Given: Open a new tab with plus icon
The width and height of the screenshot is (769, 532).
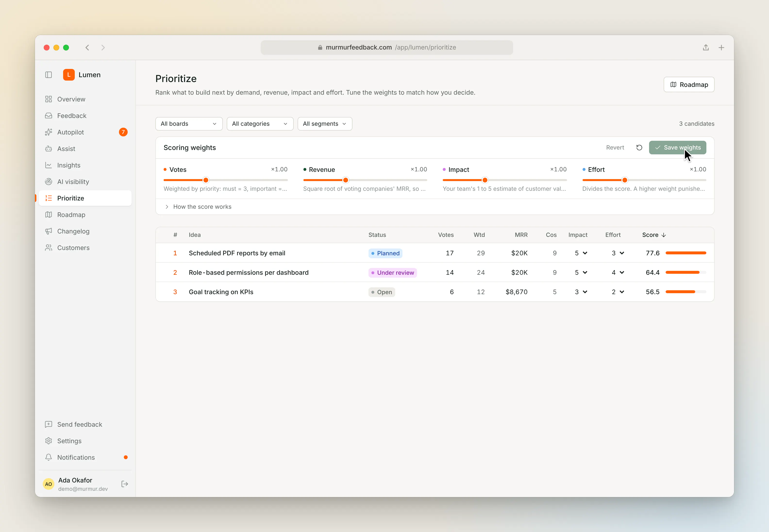Looking at the screenshot, I should 721,48.
